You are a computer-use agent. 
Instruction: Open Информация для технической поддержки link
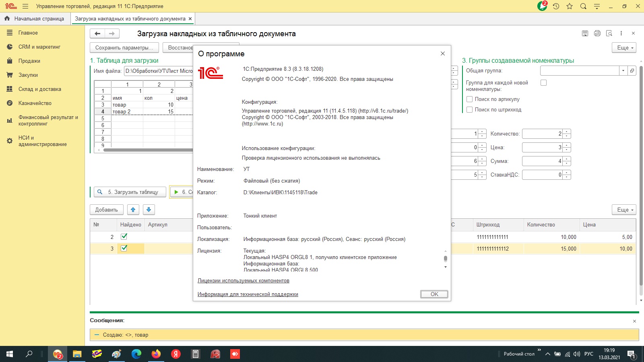[x=248, y=294]
